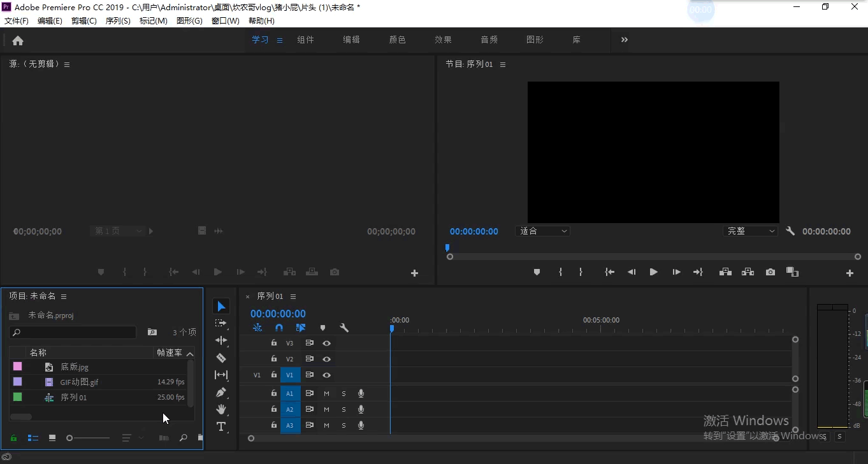
Task: Open the 剪辑(C) menu
Action: click(84, 21)
